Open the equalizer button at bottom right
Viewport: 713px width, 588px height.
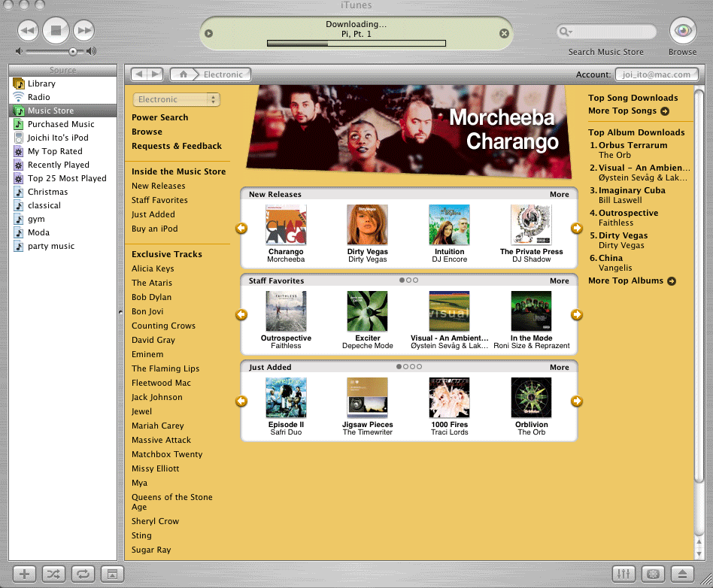624,574
